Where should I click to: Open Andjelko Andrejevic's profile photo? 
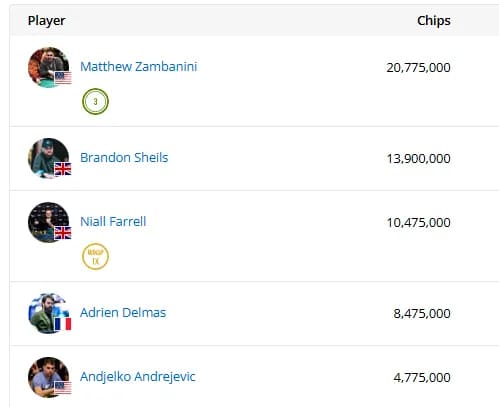pyautogui.click(x=49, y=377)
